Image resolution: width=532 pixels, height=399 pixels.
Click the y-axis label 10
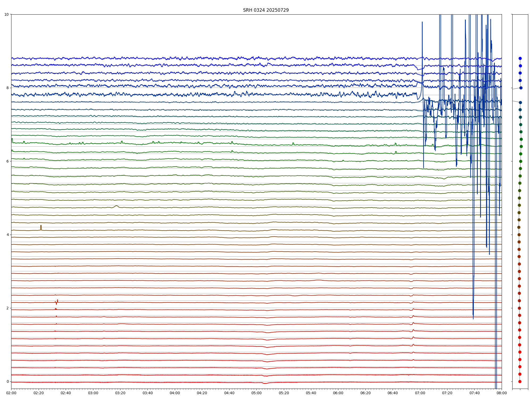[x=6, y=14]
